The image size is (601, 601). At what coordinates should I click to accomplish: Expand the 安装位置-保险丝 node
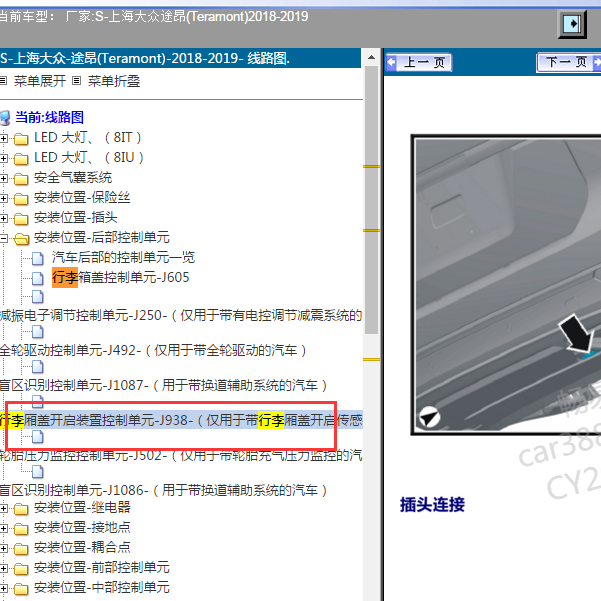(x=3, y=199)
